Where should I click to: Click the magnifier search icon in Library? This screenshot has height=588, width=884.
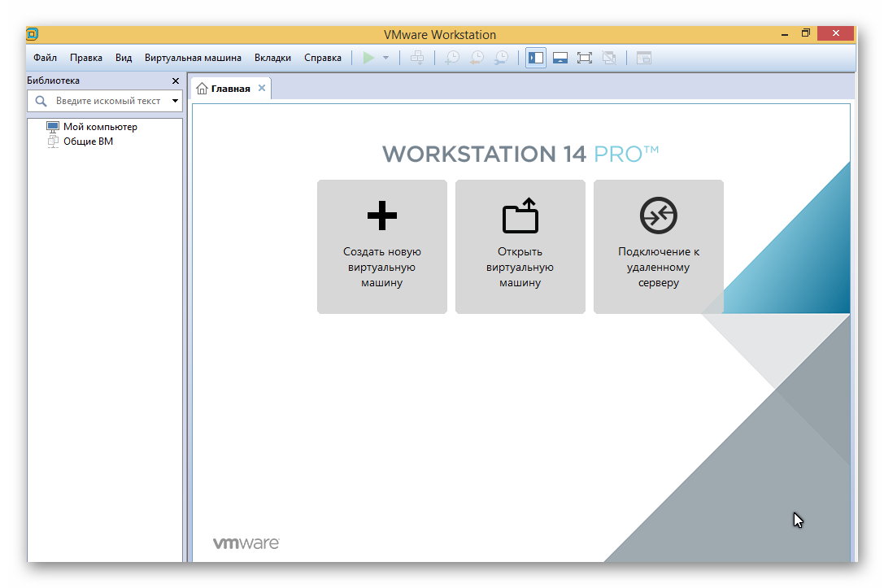tap(41, 101)
